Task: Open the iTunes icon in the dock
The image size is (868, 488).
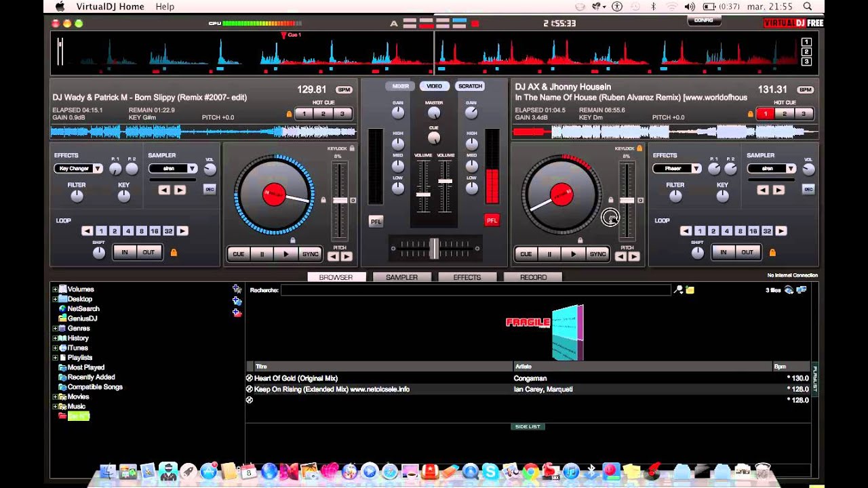Action: [x=571, y=470]
